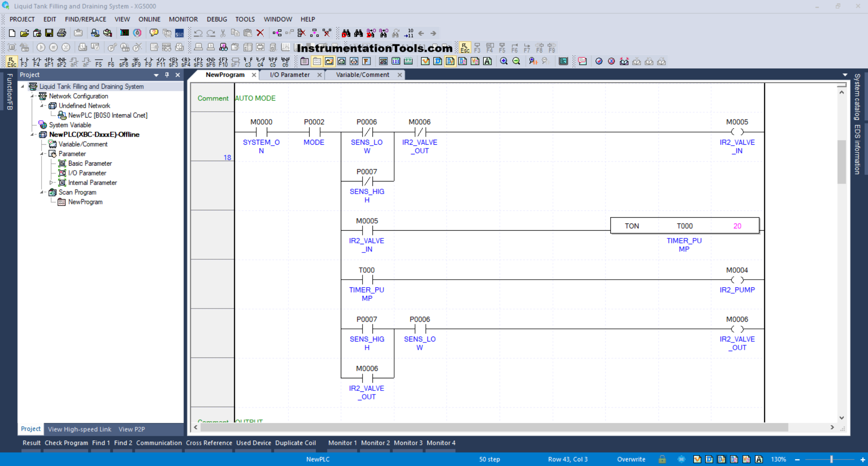Switch to the Variable/Comment tab
Image resolution: width=868 pixels, height=466 pixels.
coord(362,75)
